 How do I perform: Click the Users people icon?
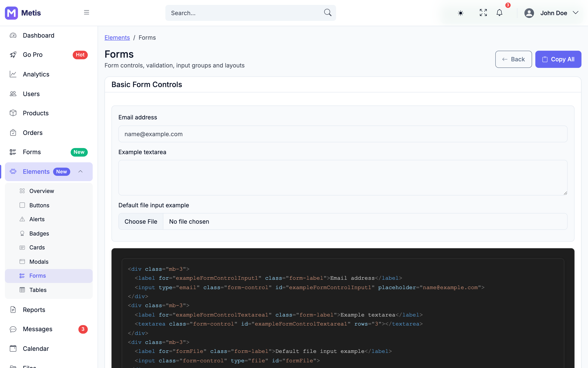(13, 94)
